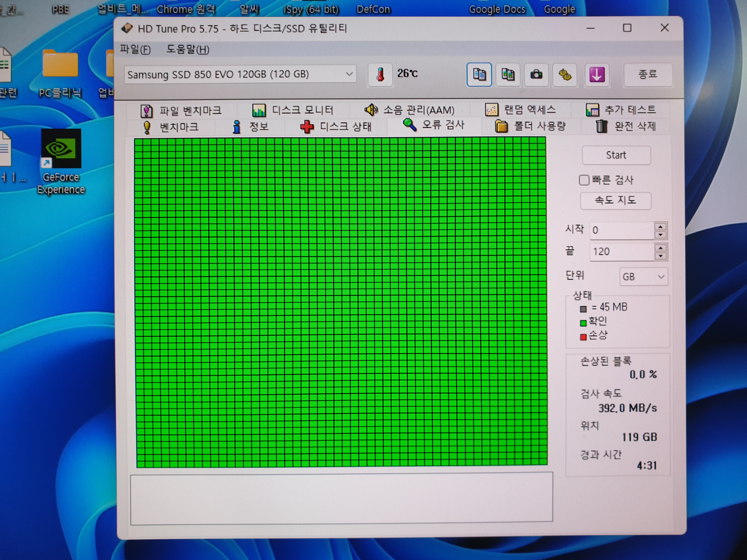Click the 392.0 MB/s scan speed value
Viewport: 747px width, 560px height.
click(x=628, y=408)
